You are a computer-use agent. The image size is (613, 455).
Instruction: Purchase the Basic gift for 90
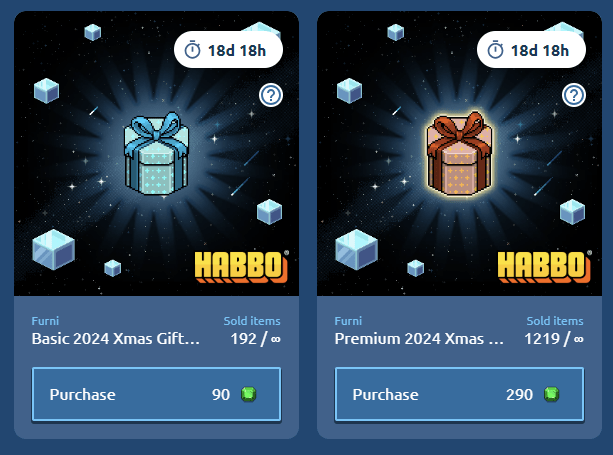156,394
